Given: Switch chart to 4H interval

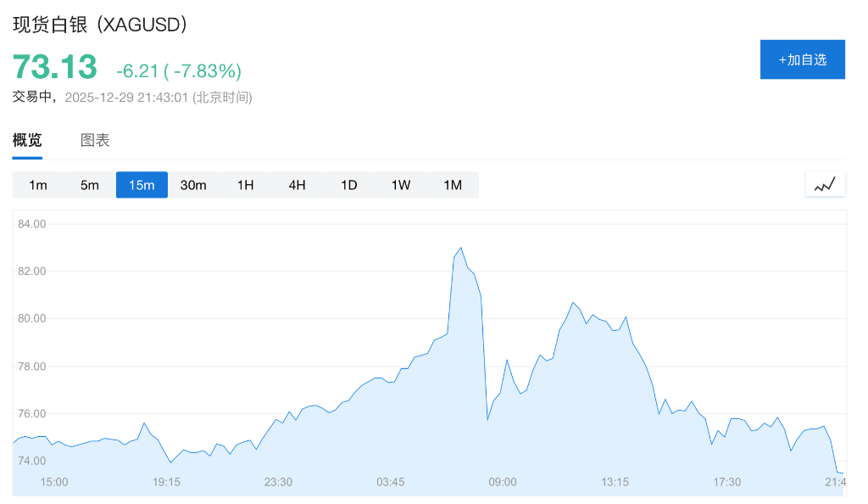Looking at the screenshot, I should click(297, 185).
